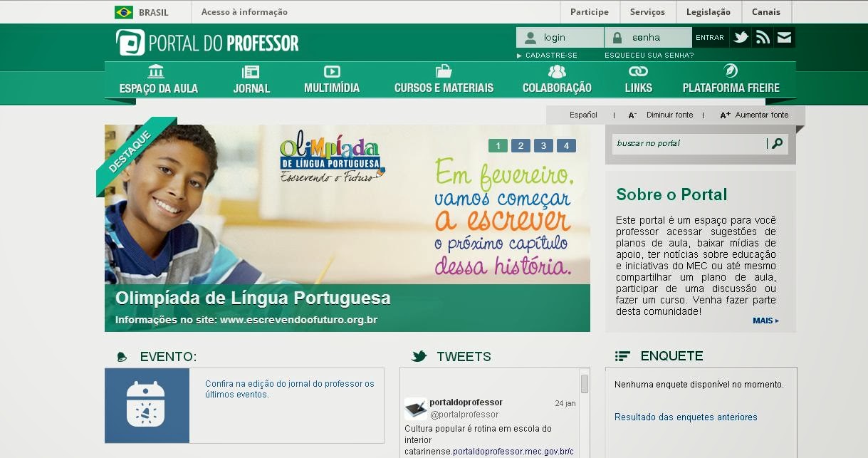Click Diminuir fonte link
Screen dimensions: 868x458
[x=669, y=115]
